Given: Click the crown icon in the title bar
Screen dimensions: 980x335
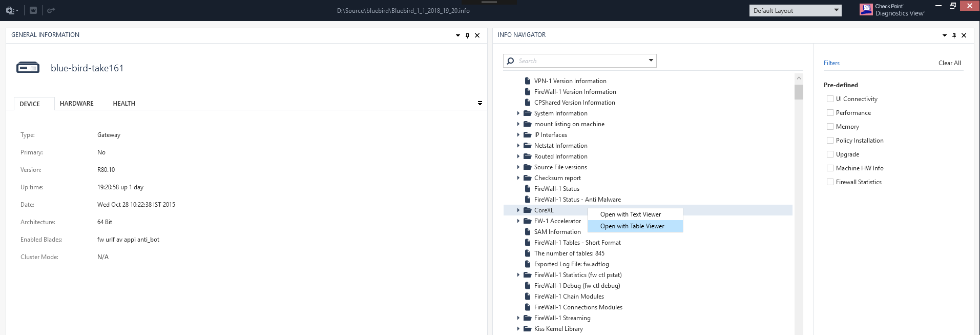Looking at the screenshot, I should [33, 10].
